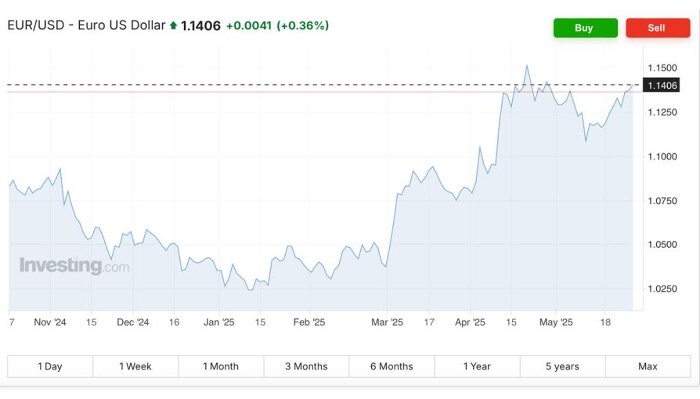Click the +0.0041 (+0.36%) change value
Viewport: 700px width, 399px height.
click(x=278, y=25)
